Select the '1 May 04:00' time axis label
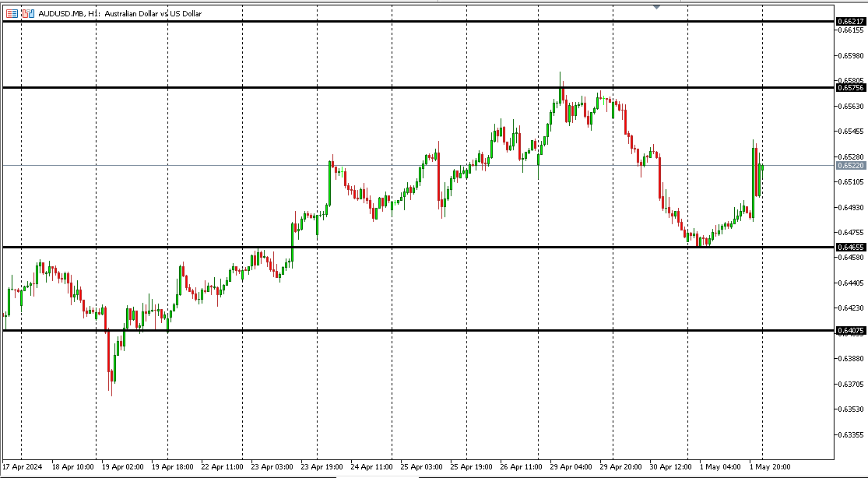Screen dimensions: 868x478 coord(720,466)
